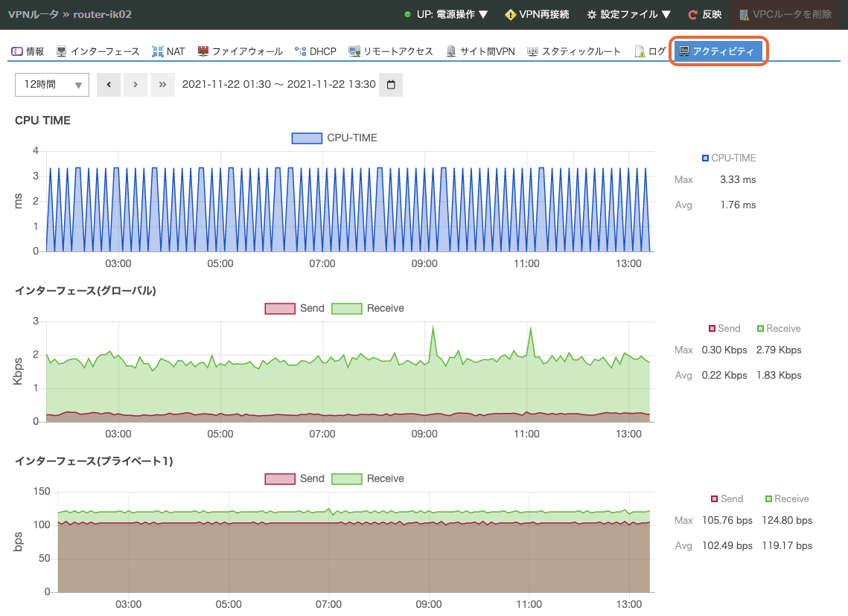
Task: Open the スタティックルート tab
Action: click(x=574, y=51)
